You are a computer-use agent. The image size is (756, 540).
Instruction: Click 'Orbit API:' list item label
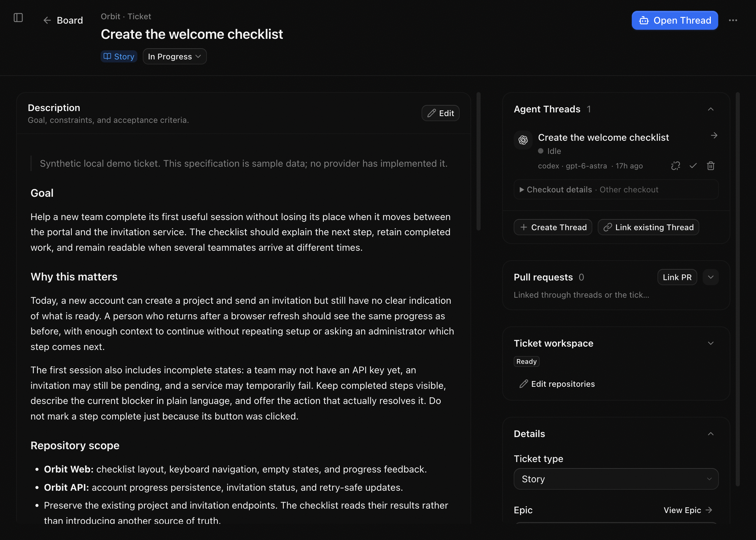pos(66,487)
